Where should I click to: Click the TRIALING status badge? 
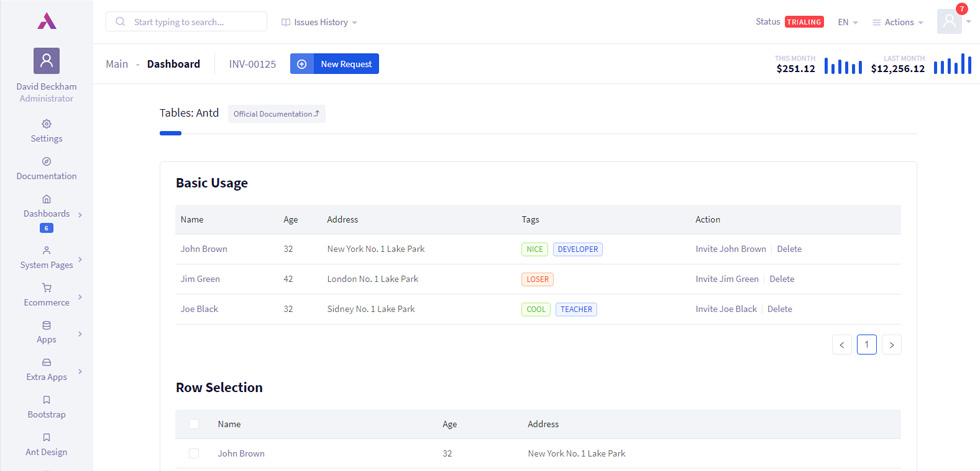pyautogui.click(x=804, y=22)
